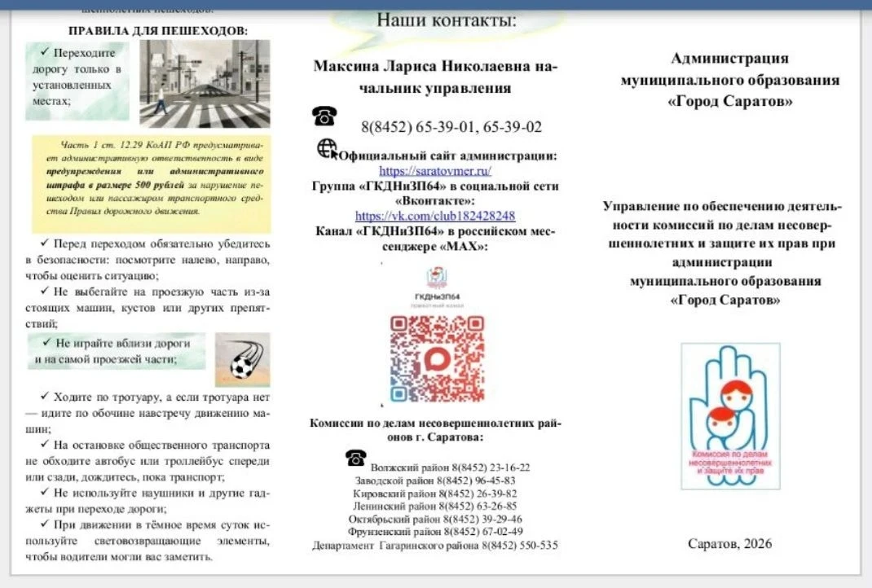Image resolution: width=872 pixels, height=588 pixels.
Task: Select the text "Максина Лариса Николаевна"
Action: coord(421,66)
